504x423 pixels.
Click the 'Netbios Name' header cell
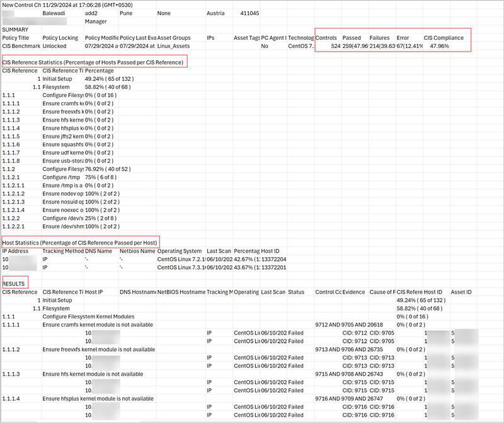(137, 252)
